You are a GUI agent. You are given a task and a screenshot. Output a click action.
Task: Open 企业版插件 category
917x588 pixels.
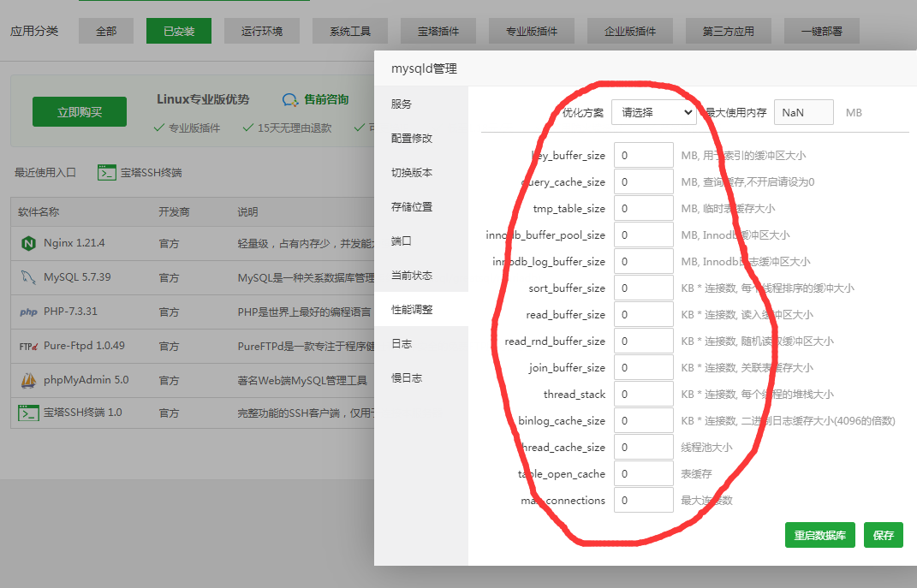[630, 31]
